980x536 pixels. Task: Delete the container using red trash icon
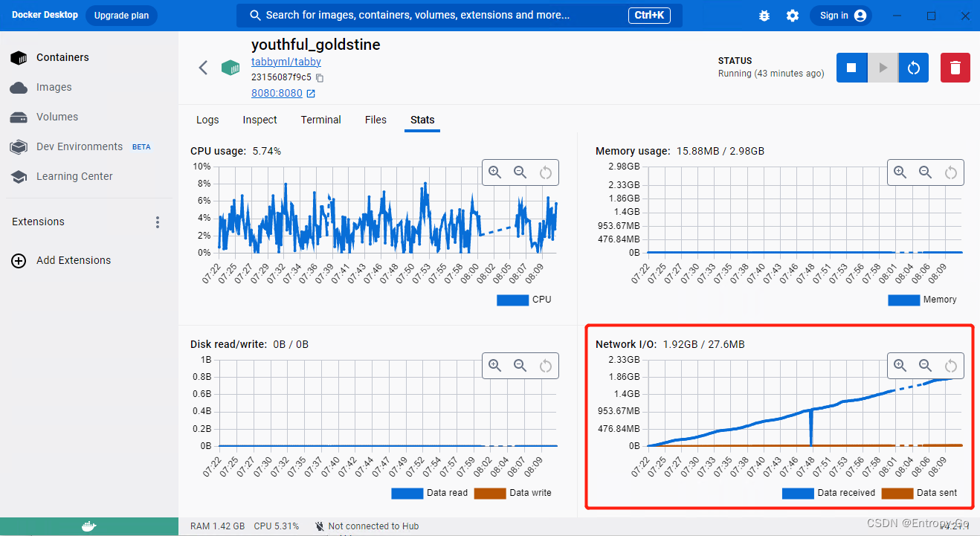tap(955, 67)
